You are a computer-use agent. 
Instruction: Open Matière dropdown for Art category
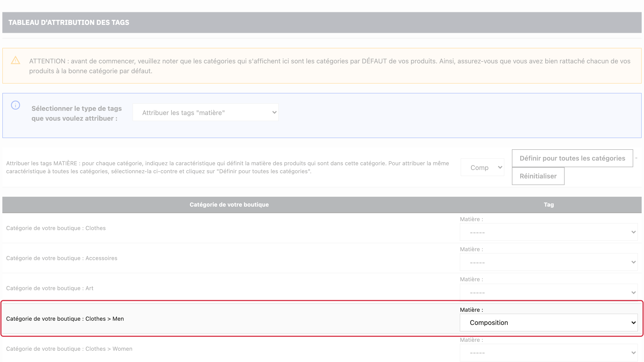(549, 292)
